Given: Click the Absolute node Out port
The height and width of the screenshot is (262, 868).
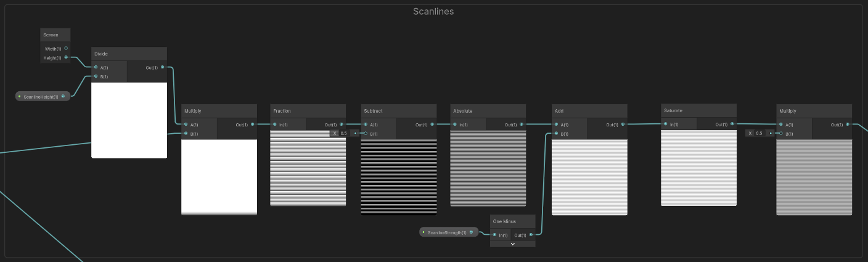Looking at the screenshot, I should [x=522, y=125].
